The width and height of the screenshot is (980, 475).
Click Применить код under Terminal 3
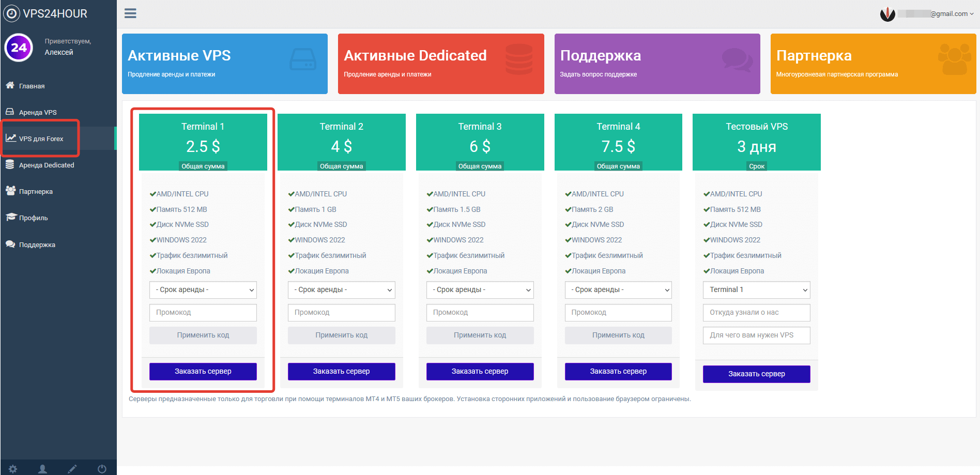[x=480, y=335]
